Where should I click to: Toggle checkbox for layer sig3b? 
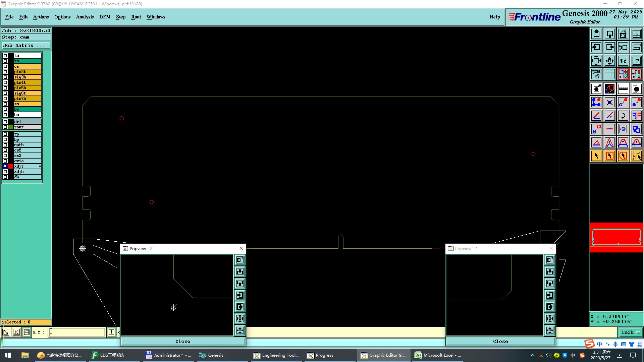coord(5,77)
